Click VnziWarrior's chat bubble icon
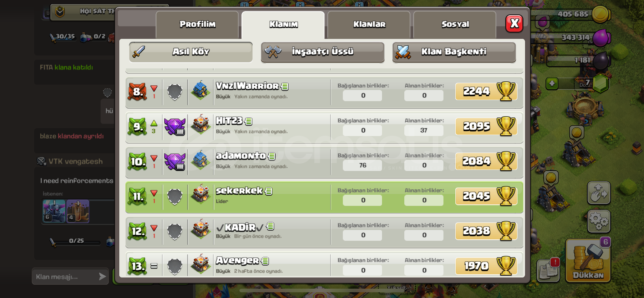 (285, 86)
